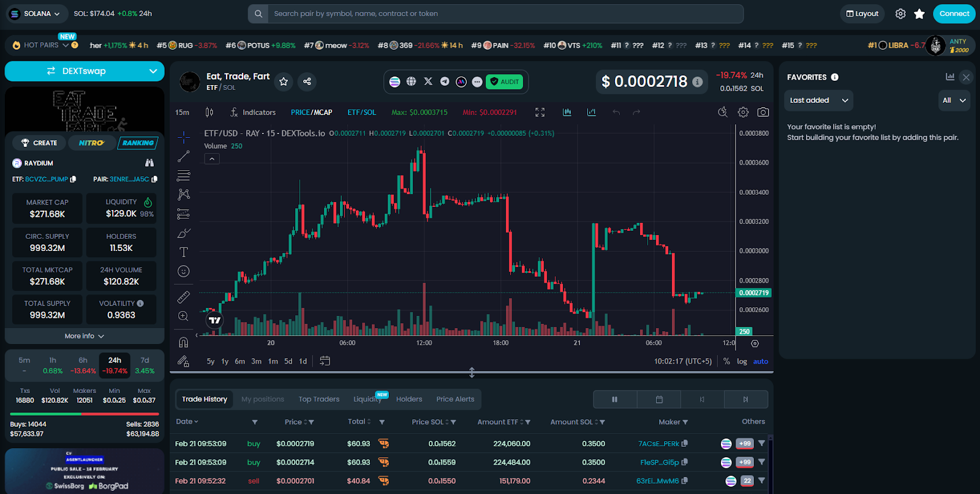Open maker 7ACsE...PERk link

(658, 444)
